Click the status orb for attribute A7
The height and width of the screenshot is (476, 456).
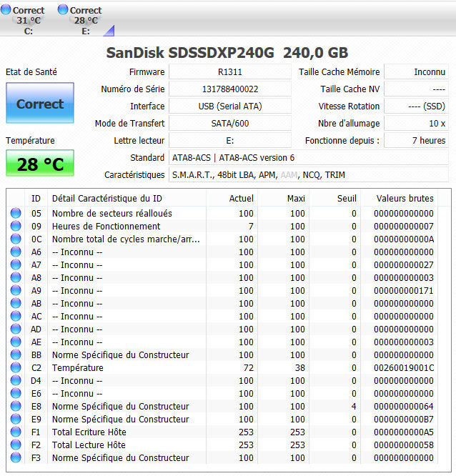[16, 264]
